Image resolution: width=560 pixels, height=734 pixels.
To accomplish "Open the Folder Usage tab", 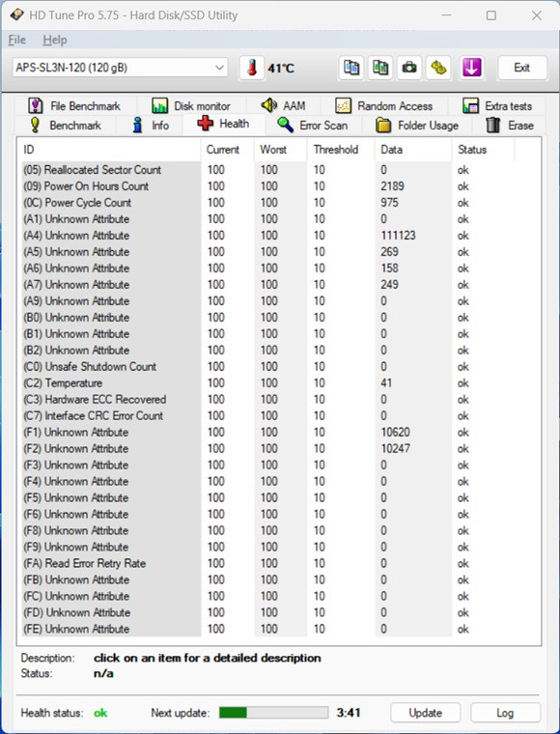I will [x=417, y=126].
